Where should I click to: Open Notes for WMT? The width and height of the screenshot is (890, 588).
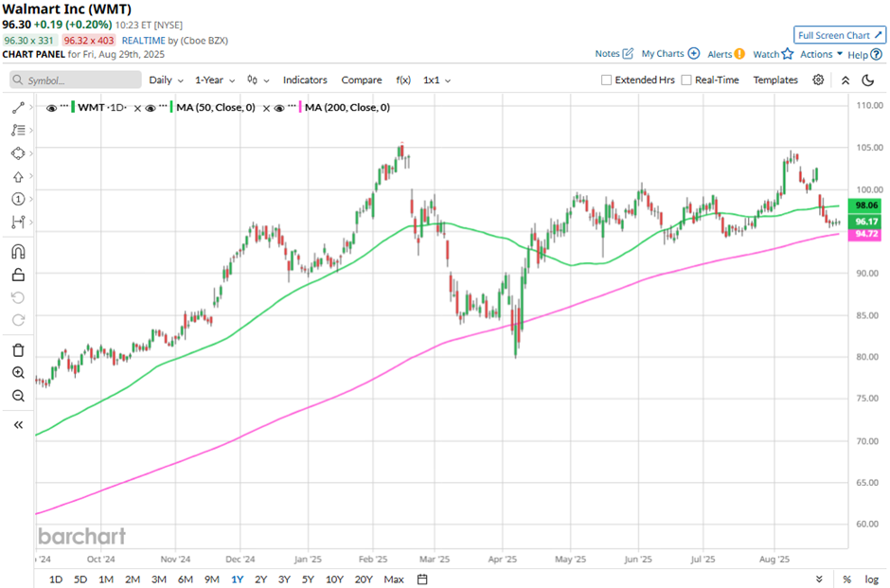[614, 53]
